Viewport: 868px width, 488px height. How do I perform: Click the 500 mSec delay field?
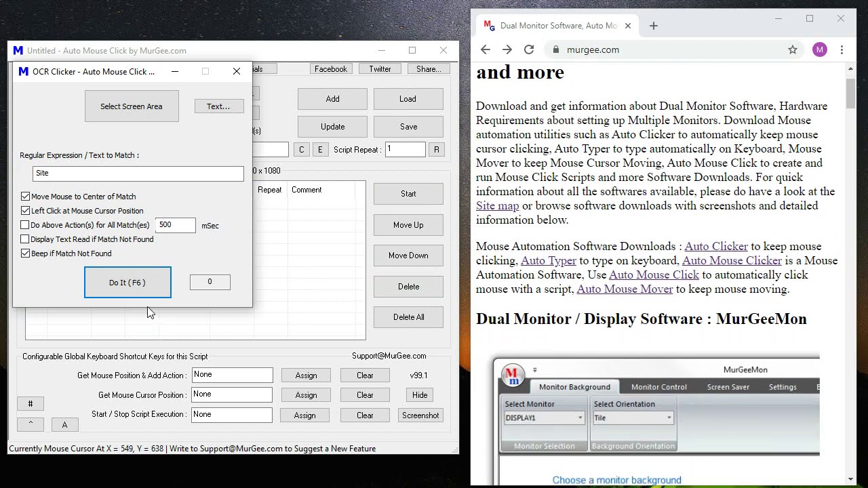coord(176,225)
